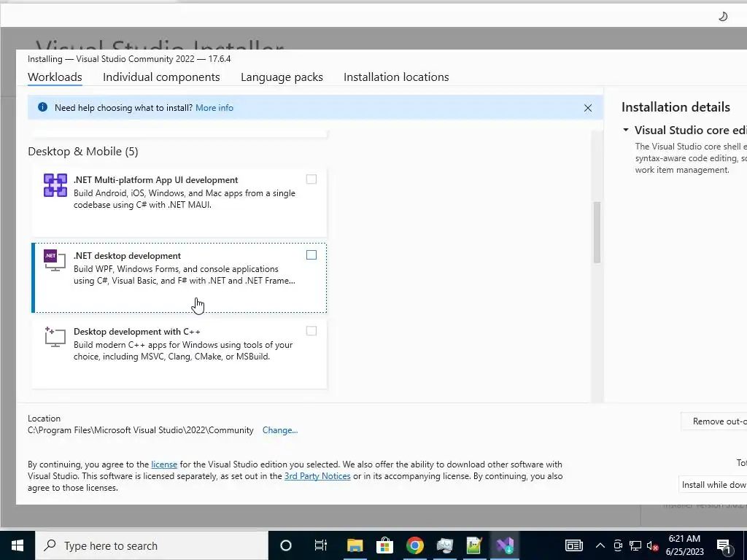Click the search magnifier icon in the taskbar
The image size is (747, 560).
coord(50,545)
